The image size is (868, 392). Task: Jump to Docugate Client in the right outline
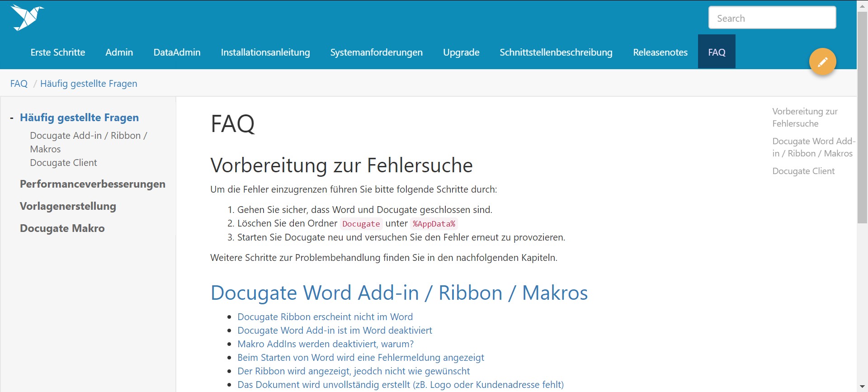pyautogui.click(x=803, y=171)
